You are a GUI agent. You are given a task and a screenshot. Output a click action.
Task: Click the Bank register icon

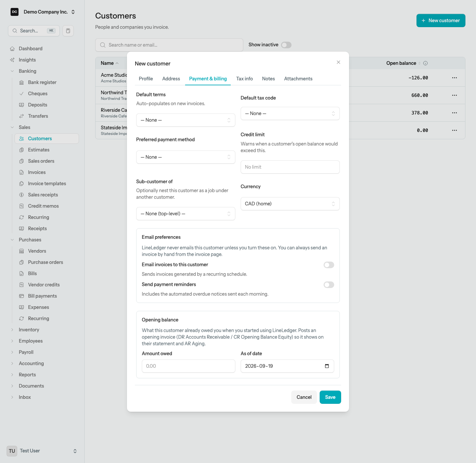point(21,82)
